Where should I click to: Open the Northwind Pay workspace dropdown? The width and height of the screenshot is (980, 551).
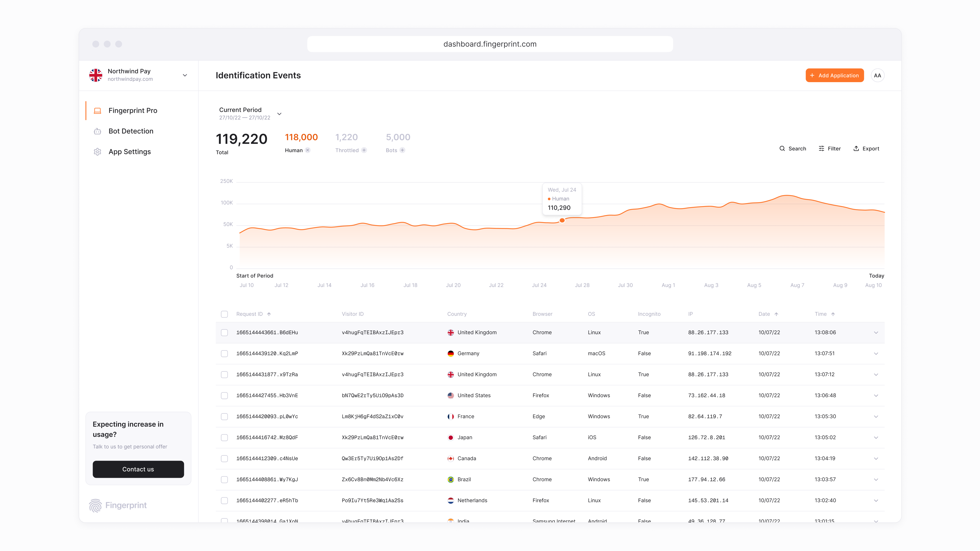(185, 75)
